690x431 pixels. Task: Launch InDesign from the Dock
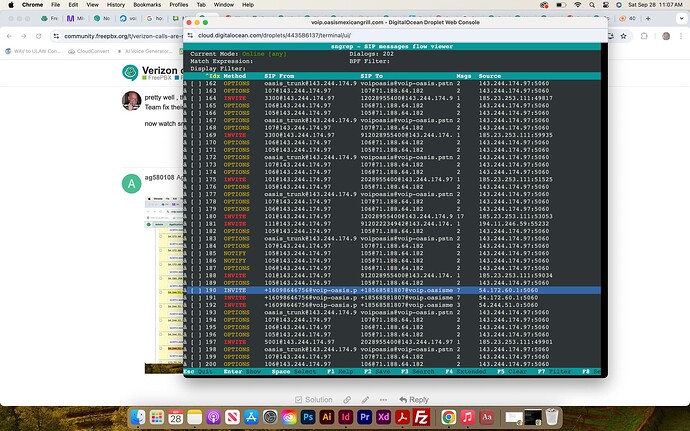pos(346,416)
